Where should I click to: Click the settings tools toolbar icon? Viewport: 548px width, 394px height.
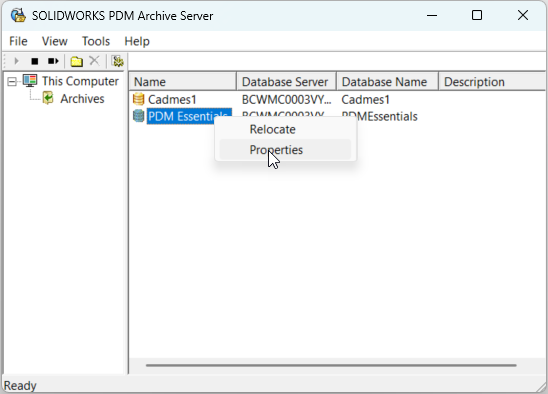pyautogui.click(x=118, y=61)
